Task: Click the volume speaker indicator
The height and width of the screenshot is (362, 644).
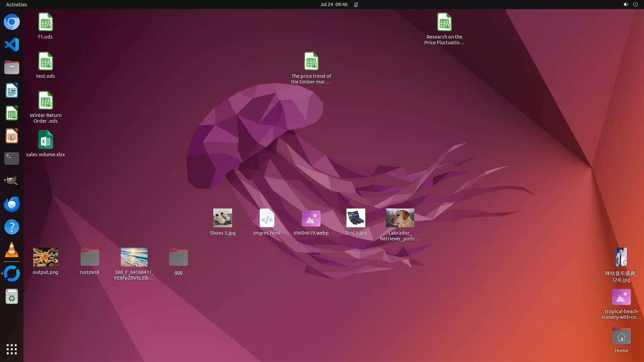Action: click(x=626, y=4)
